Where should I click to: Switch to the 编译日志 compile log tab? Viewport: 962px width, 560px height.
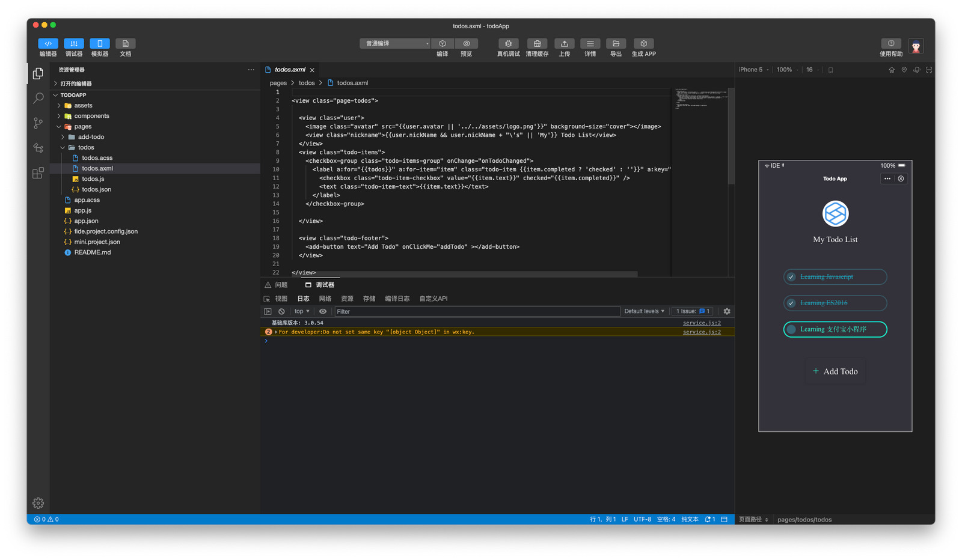pos(397,299)
